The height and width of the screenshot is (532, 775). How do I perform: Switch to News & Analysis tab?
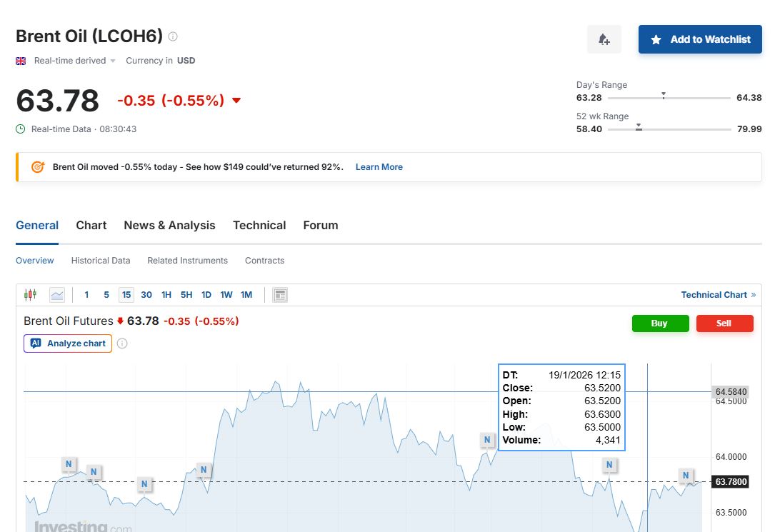[x=169, y=225]
